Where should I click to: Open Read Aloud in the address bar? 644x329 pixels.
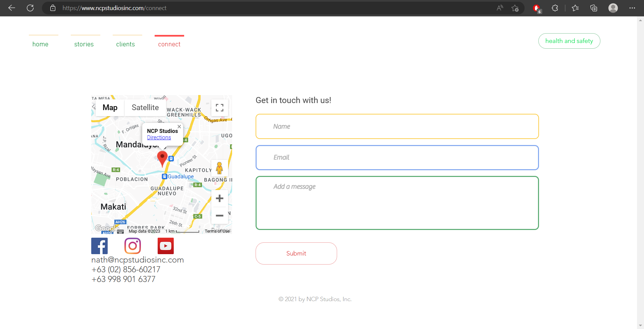500,8
